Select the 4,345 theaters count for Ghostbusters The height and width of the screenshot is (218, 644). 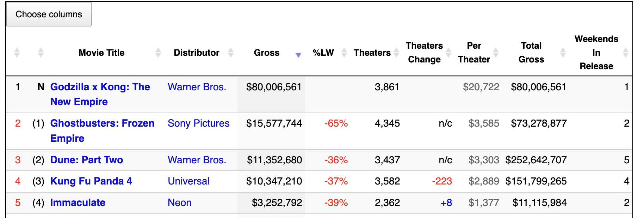[x=387, y=123]
